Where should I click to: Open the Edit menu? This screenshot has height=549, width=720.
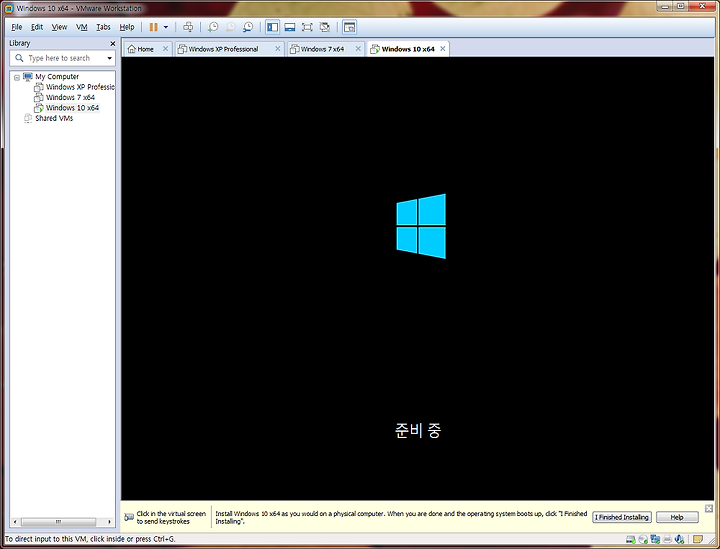coord(37,27)
